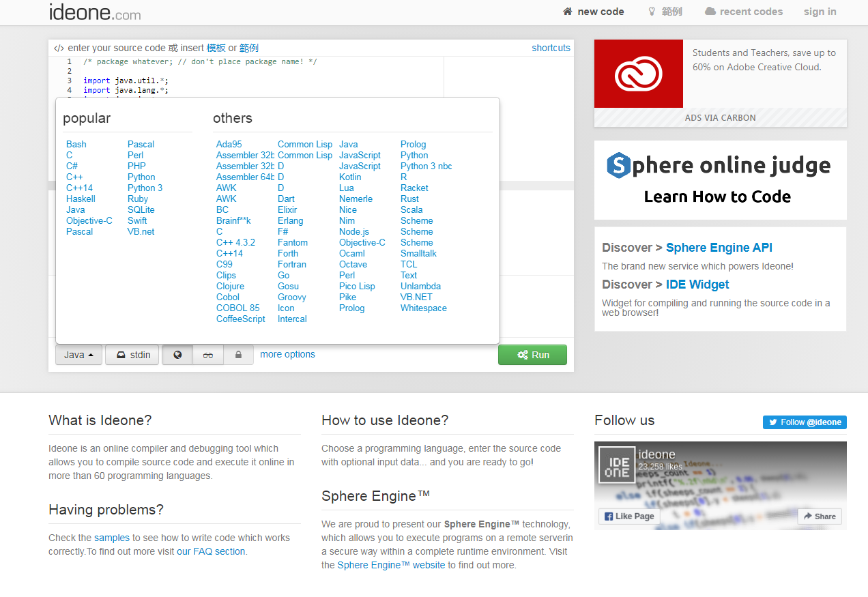Set code visibility to public with globe toggle
This screenshot has width=868, height=597.
(x=177, y=354)
